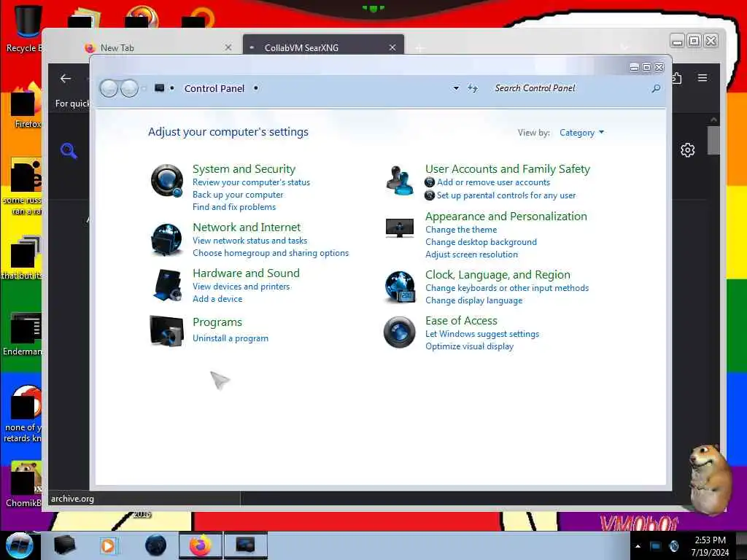Open the Programs category icon
This screenshot has height=560, width=747.
pos(167,330)
